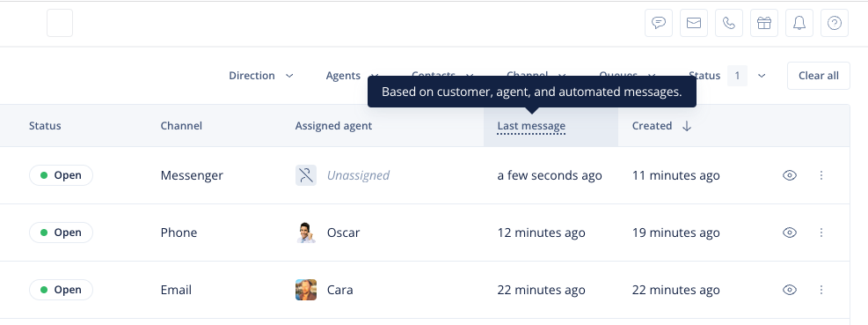Expand the Status filter dropdown
The width and height of the screenshot is (868, 325).
pos(727,76)
